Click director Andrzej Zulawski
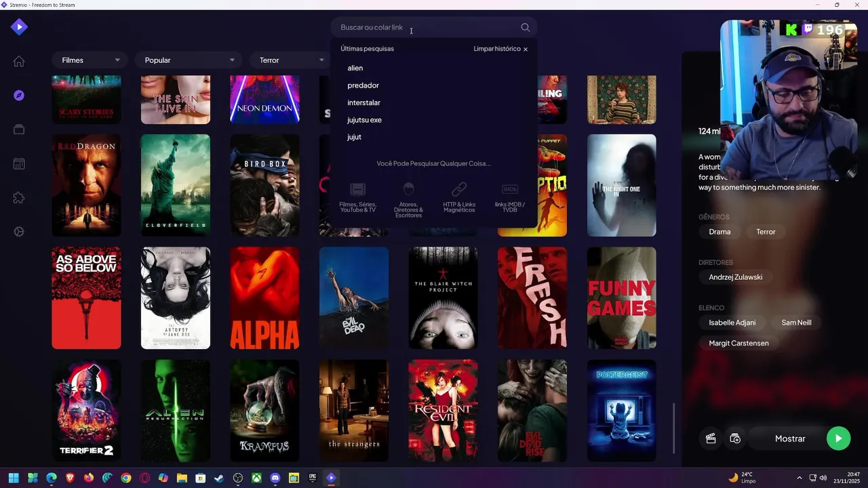The height and width of the screenshot is (488, 868). tap(736, 277)
